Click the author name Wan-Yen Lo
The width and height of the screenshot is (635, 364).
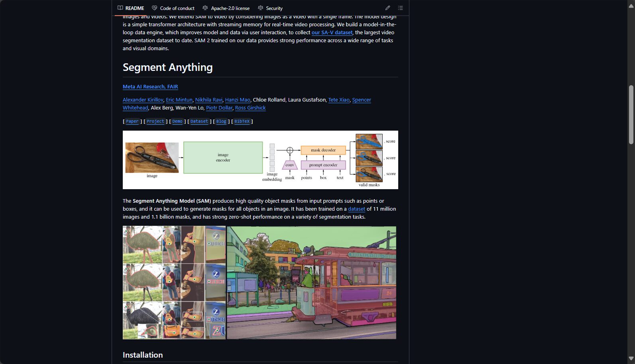tap(189, 108)
